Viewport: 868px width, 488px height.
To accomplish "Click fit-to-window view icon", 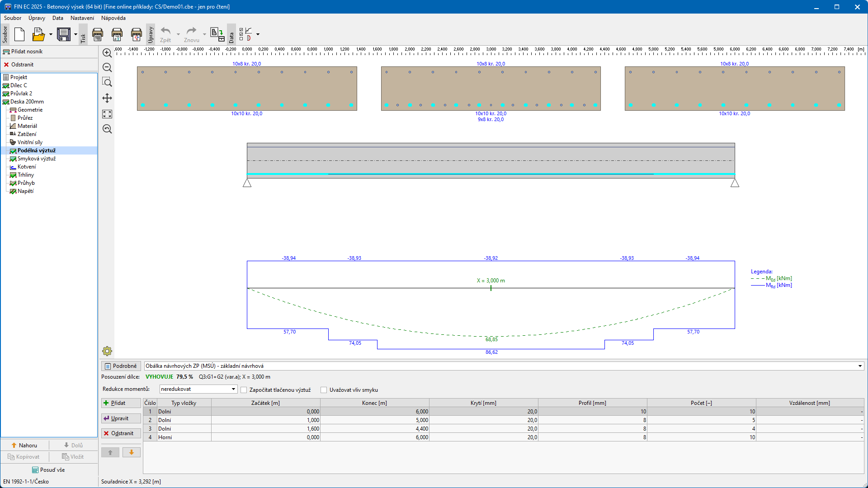I will (107, 114).
